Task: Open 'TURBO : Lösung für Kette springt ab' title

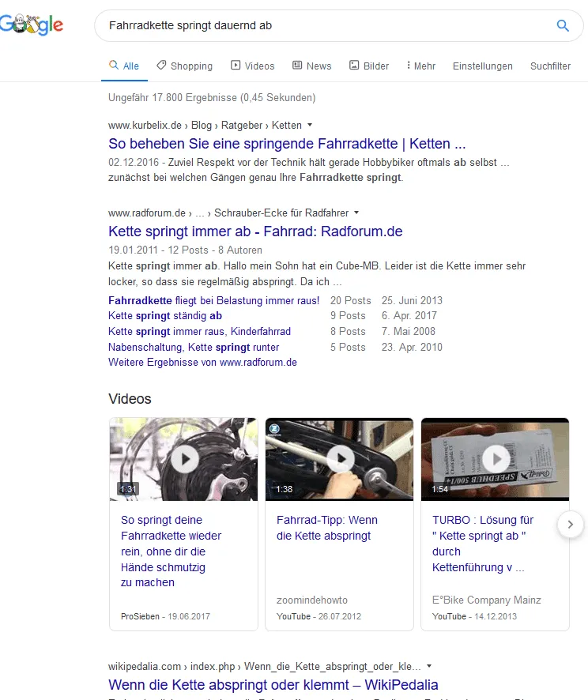Action: [x=483, y=544]
